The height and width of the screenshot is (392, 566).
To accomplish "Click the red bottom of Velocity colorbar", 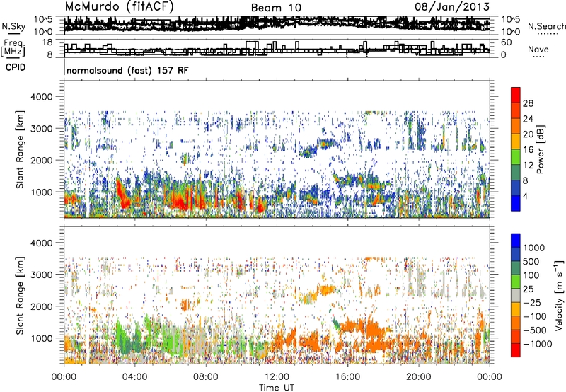I will click(516, 350).
